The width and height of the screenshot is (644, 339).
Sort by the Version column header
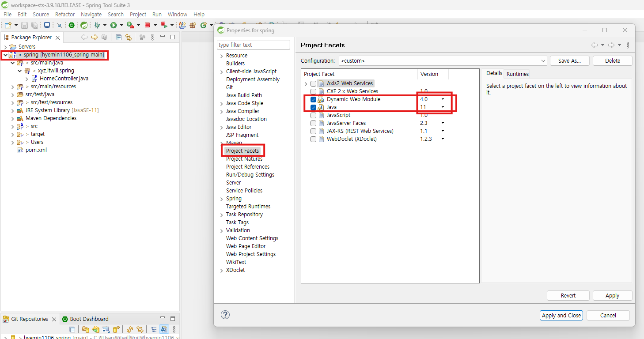pos(433,74)
